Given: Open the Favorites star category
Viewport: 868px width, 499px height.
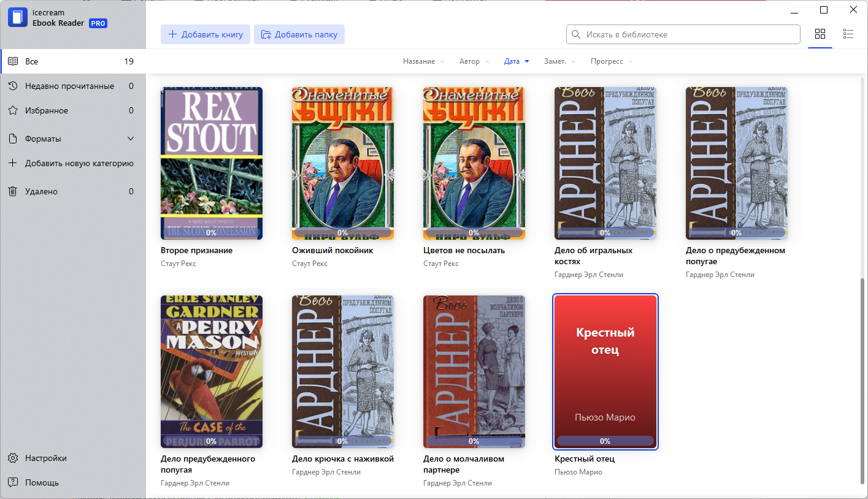Looking at the screenshot, I should tap(13, 111).
